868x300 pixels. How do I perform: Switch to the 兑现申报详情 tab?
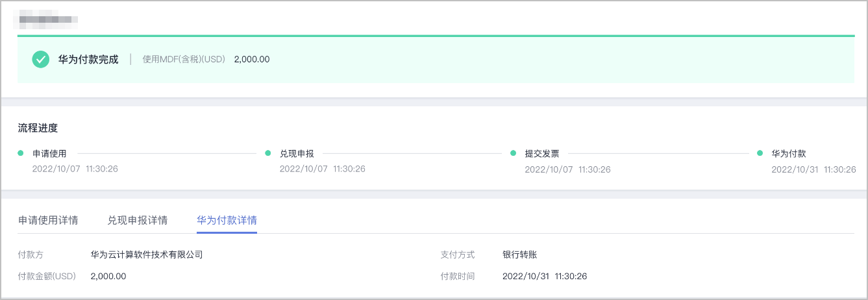pyautogui.click(x=138, y=220)
